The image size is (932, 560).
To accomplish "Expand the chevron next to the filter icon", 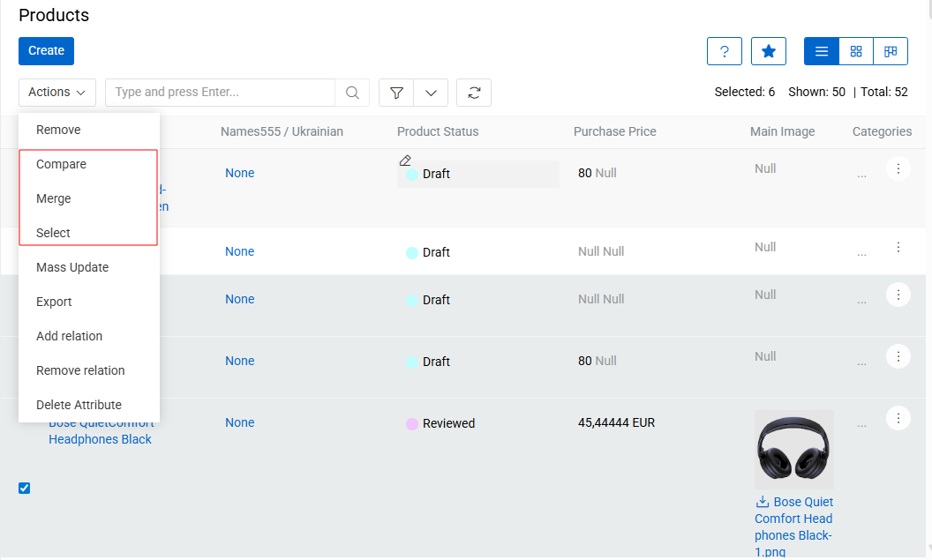I will click(x=431, y=93).
